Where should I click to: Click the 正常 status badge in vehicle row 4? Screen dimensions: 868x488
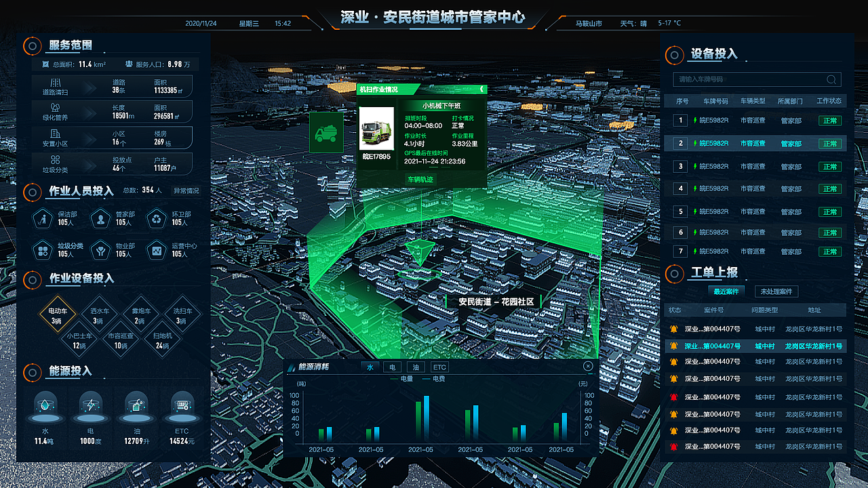[830, 188]
